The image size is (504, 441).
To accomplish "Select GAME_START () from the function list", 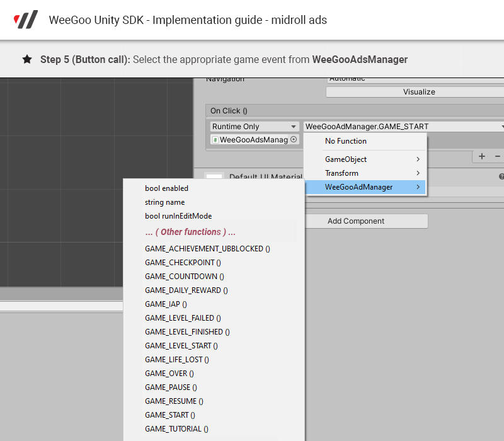I will [x=170, y=415].
